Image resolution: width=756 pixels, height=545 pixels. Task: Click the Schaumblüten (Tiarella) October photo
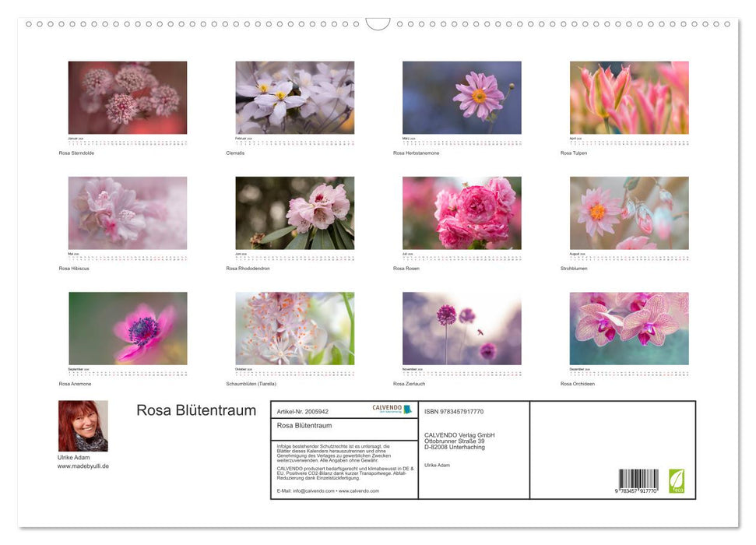(294, 327)
